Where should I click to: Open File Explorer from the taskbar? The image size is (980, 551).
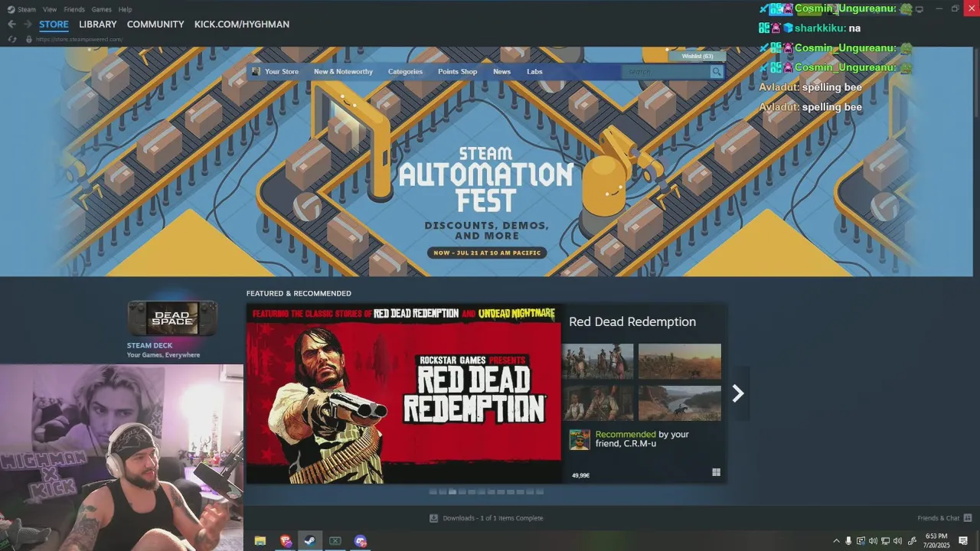pos(260,541)
